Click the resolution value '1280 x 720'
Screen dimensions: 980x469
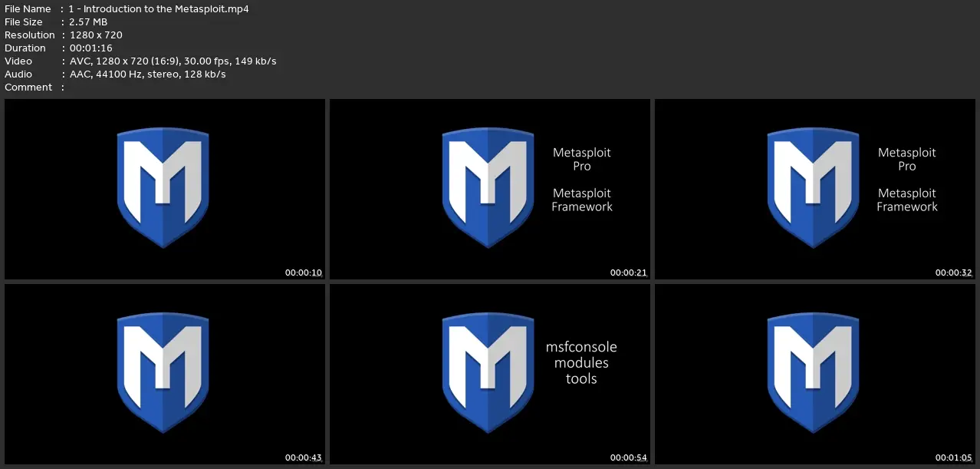pyautogui.click(x=96, y=35)
